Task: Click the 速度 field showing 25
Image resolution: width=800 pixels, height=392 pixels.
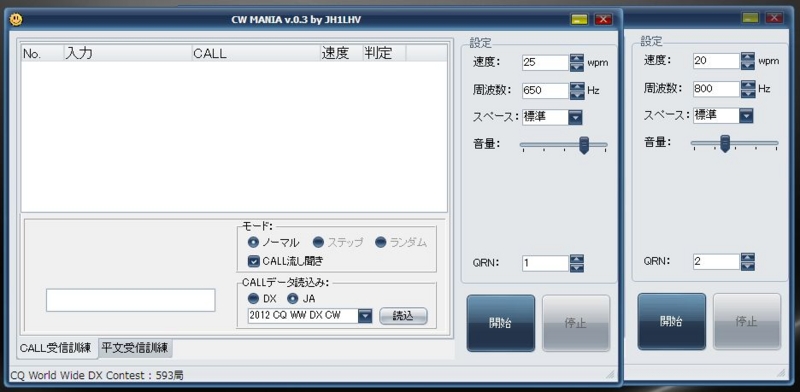Action: point(545,63)
